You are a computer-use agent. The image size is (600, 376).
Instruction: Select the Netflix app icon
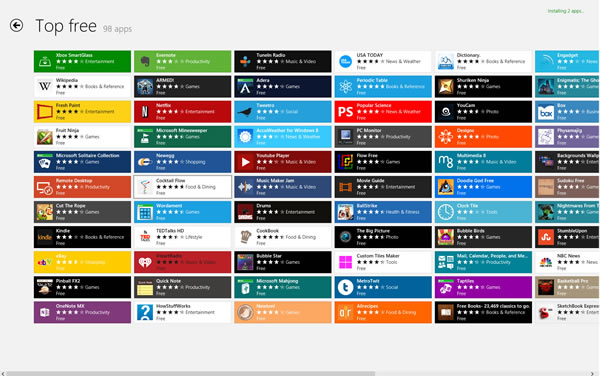tap(145, 112)
